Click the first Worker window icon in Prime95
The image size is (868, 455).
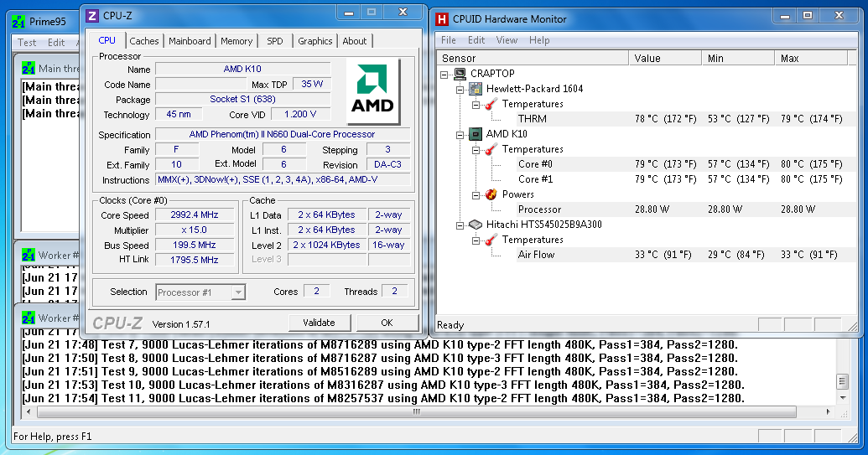pos(29,255)
